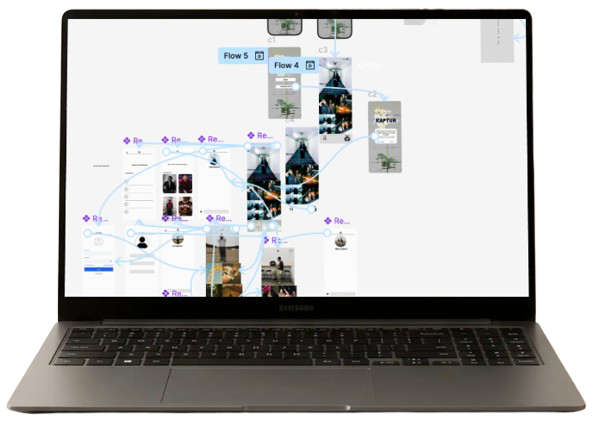Click the person-in-gallery photo bottom frame
The width and height of the screenshot is (593, 421).
(x=278, y=266)
